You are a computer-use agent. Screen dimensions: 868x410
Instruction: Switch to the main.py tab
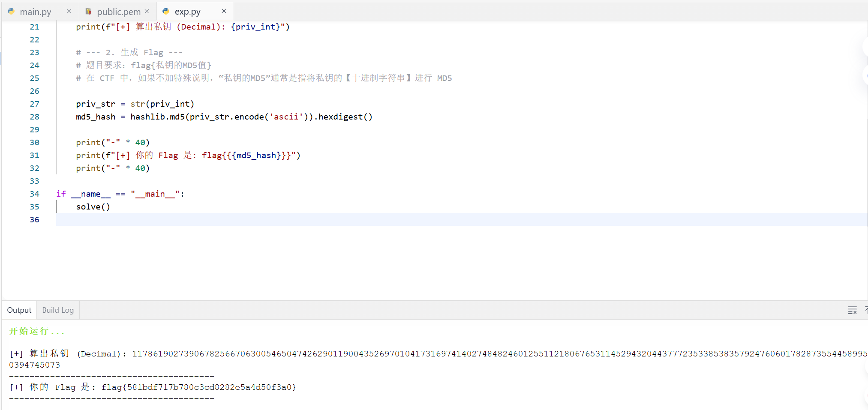tap(35, 12)
